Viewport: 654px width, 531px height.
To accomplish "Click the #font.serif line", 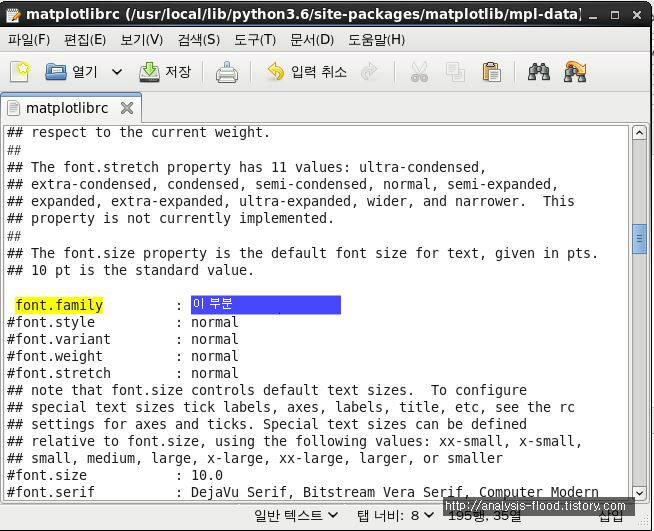I will [303, 493].
